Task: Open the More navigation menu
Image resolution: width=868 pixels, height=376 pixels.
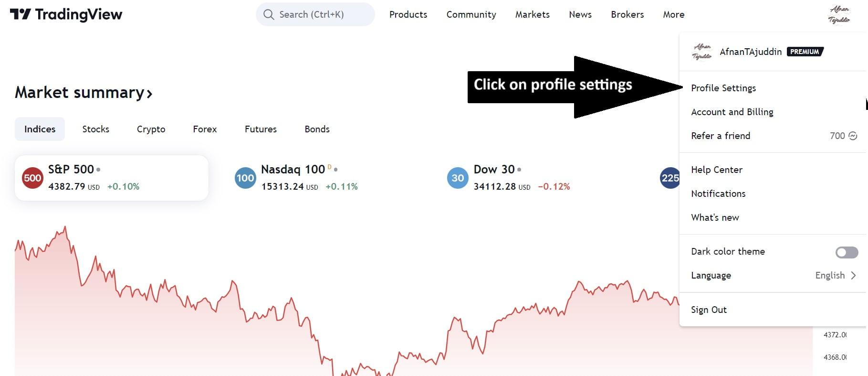Action: coord(673,14)
